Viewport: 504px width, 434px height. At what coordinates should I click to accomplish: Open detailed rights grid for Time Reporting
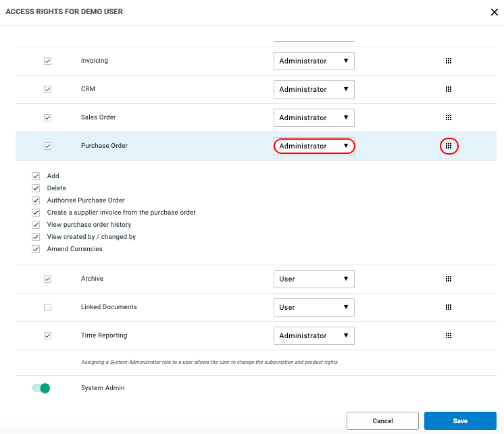point(449,335)
